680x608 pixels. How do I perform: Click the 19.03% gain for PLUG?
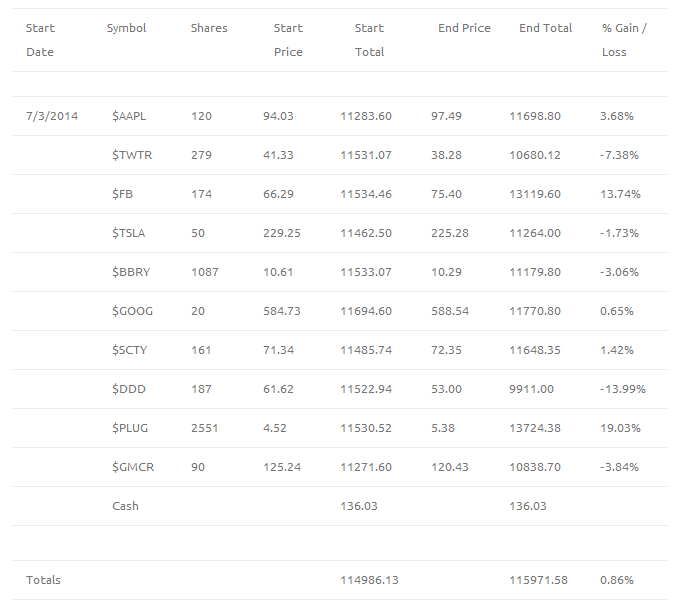click(x=620, y=428)
